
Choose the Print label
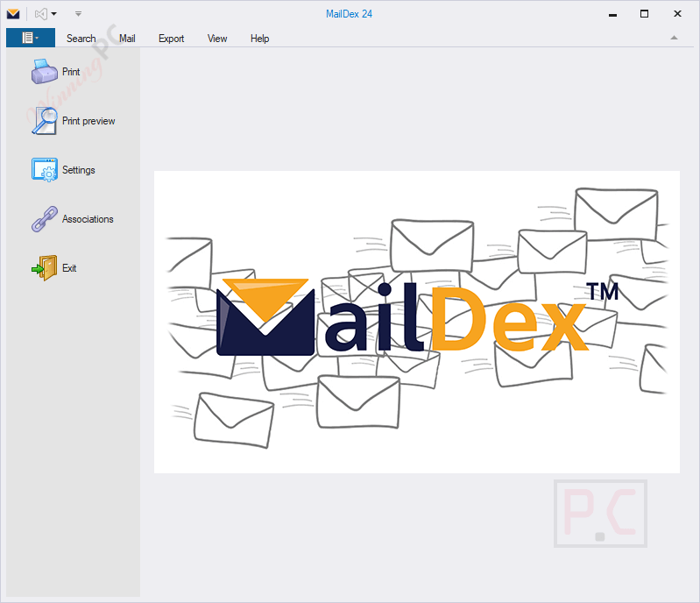pyautogui.click(x=71, y=72)
